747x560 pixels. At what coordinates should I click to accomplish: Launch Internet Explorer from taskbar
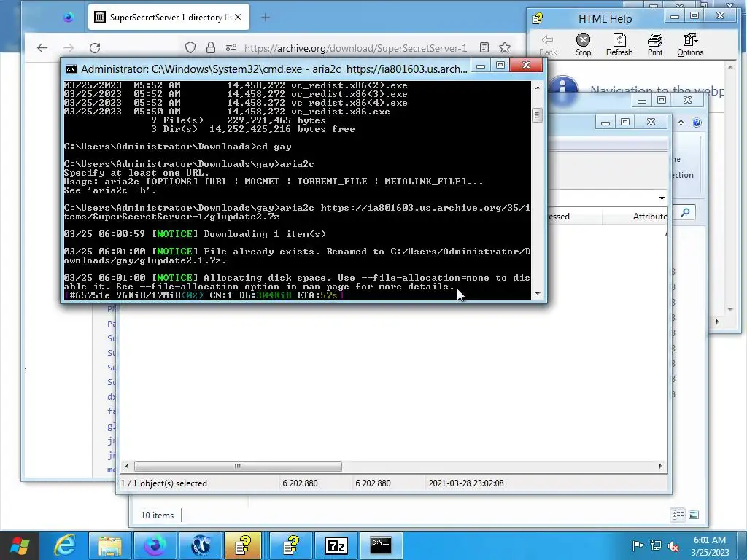coord(64,545)
